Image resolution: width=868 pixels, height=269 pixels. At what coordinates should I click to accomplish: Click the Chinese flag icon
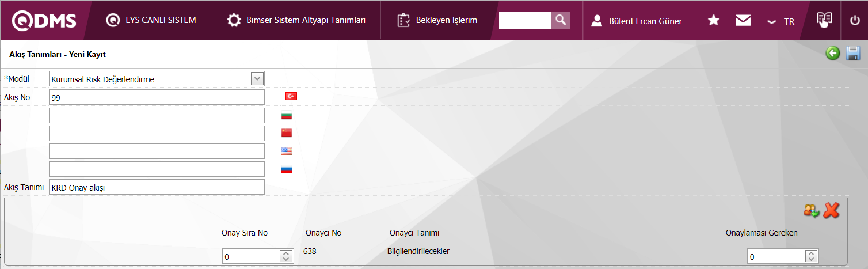(x=287, y=132)
